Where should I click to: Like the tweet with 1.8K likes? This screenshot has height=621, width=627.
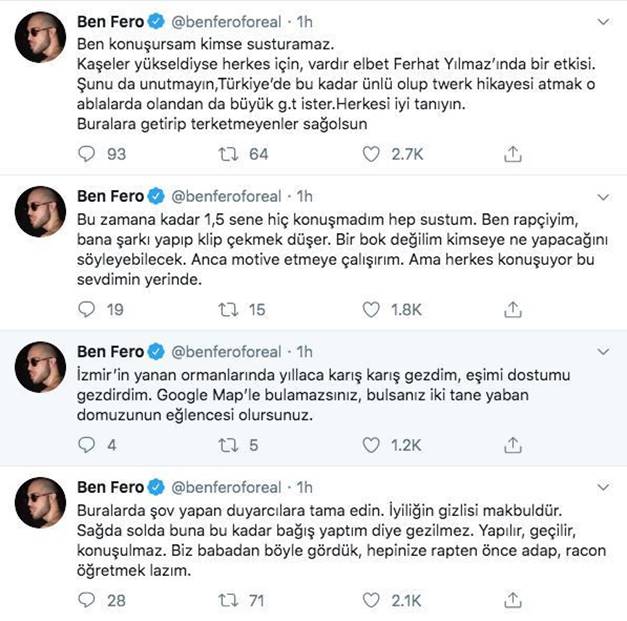371,310
